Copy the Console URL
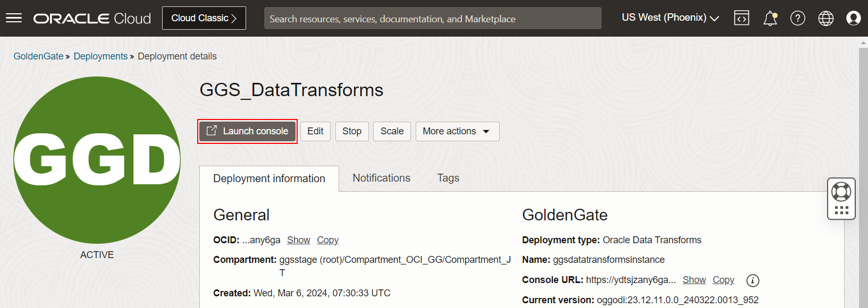This screenshot has height=308, width=868. coord(723,280)
